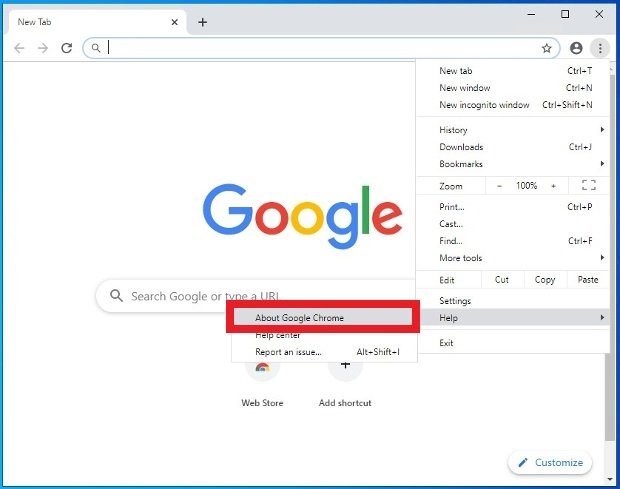Click the Google logo
This screenshot has width=620, height=489.
click(x=302, y=216)
